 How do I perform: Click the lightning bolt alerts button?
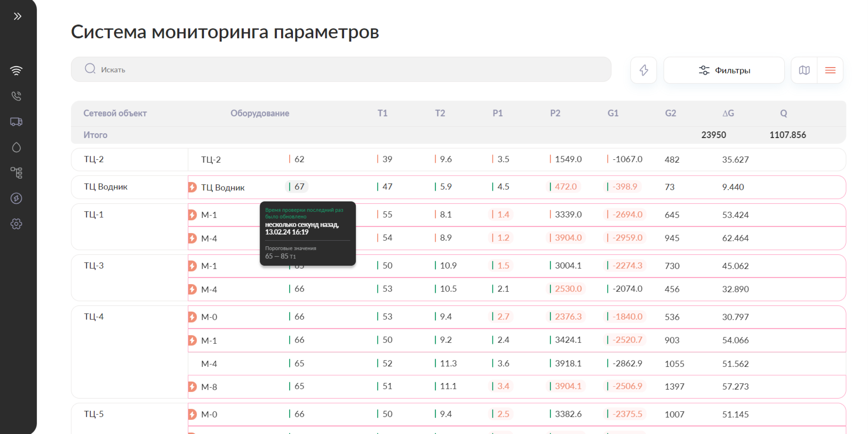point(643,70)
